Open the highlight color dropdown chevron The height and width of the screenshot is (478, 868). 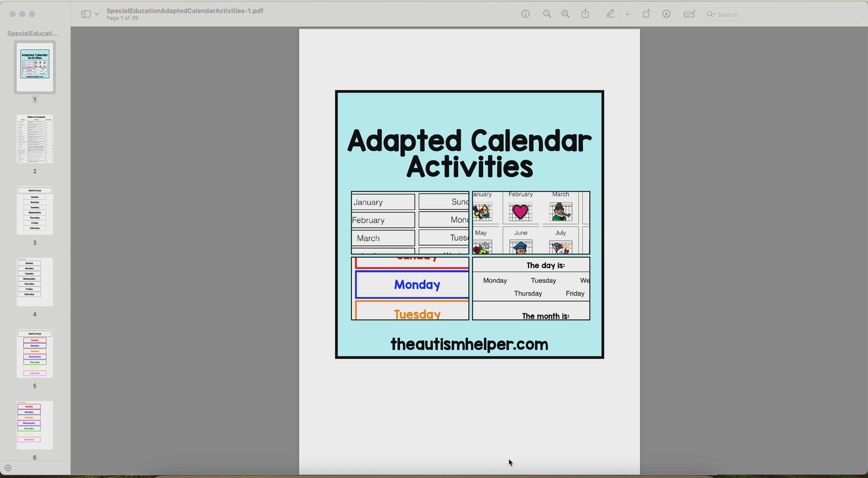[x=627, y=14]
